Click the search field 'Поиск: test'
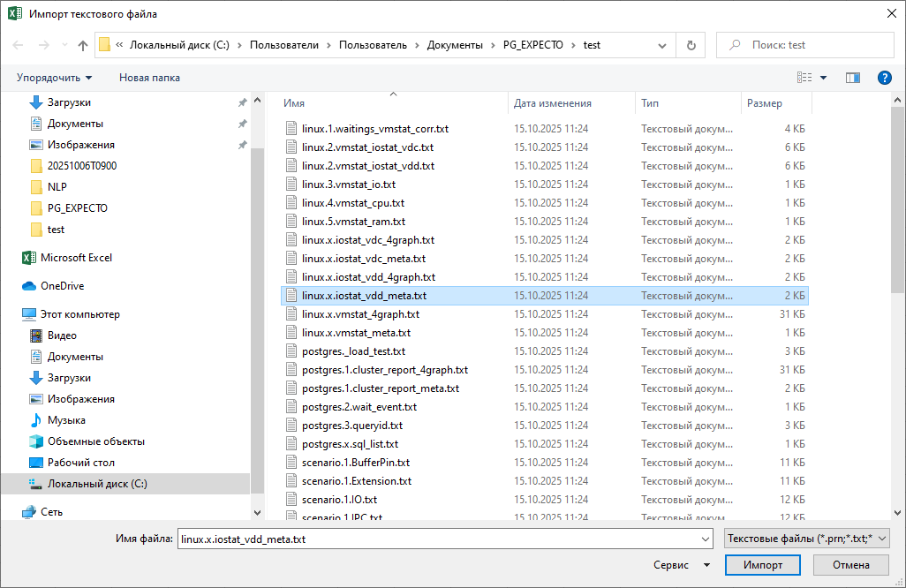Viewport: 906px width, 588px height. (804, 45)
